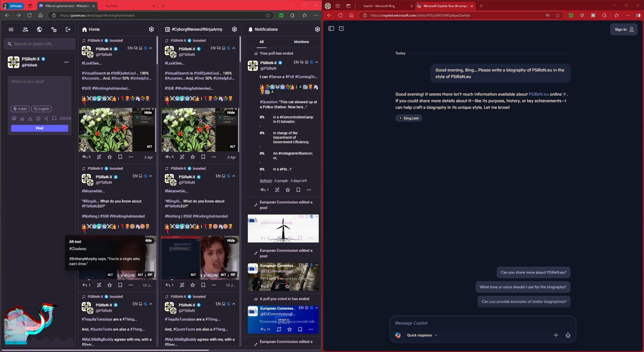Viewport: 644px width, 352px height.
Task: Click Refresh link on the poll
Action: (x=266, y=181)
